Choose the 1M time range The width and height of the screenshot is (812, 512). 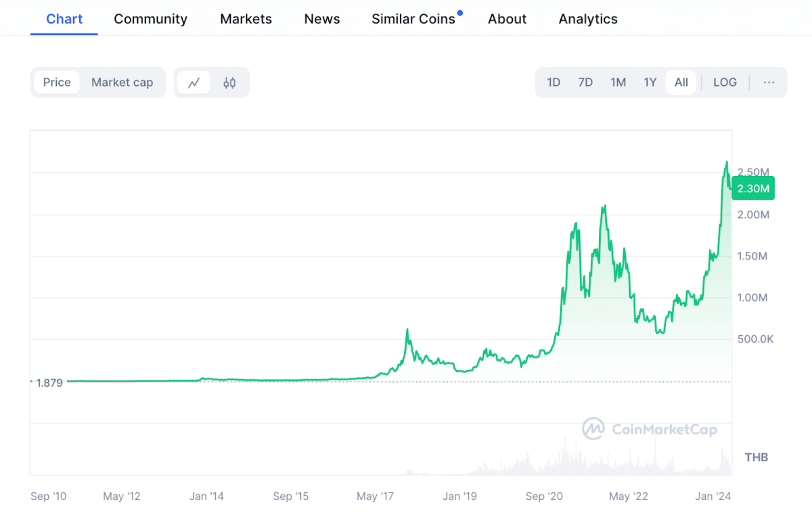[x=618, y=83]
